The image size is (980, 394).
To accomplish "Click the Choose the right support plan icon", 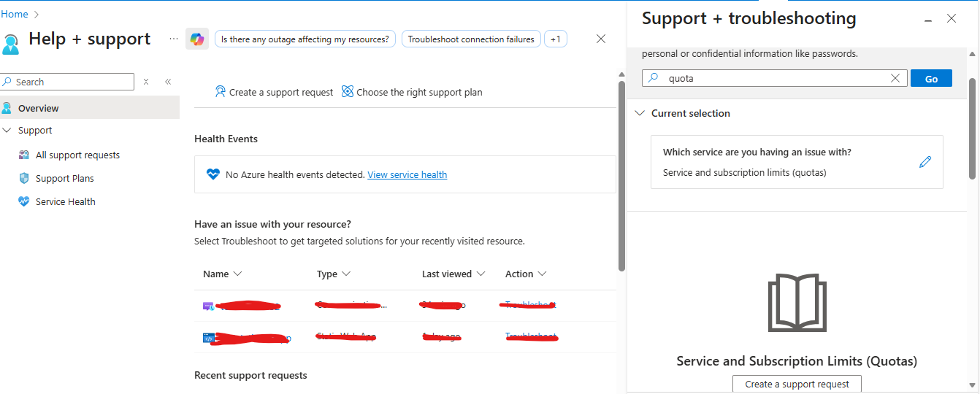I will [x=348, y=92].
